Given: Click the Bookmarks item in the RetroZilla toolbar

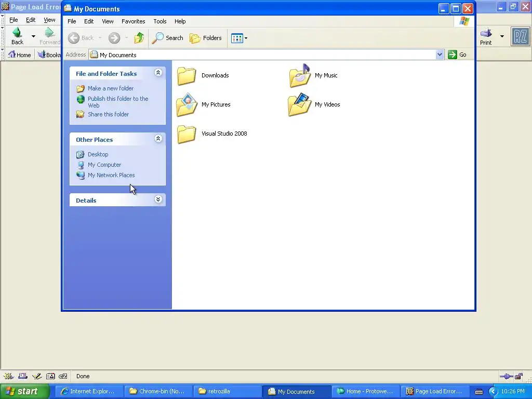Looking at the screenshot, I should (49, 55).
